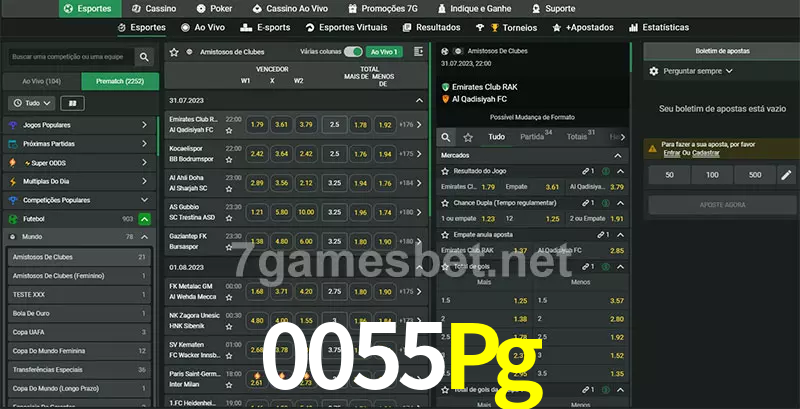Open the favorites star tab in markets panel
This screenshot has height=409, width=800.
467,137
